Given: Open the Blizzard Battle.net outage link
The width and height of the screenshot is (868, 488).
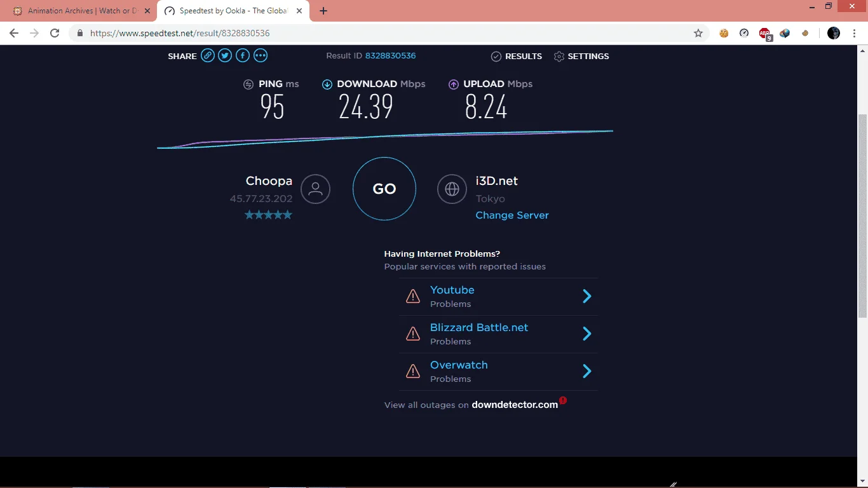Looking at the screenshot, I should click(x=479, y=327).
